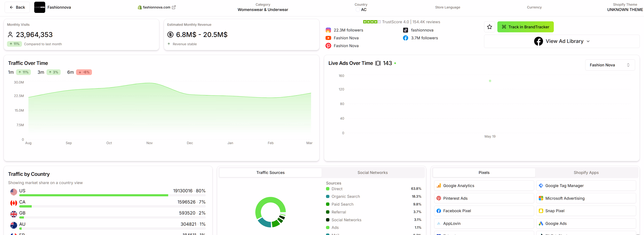Click the CA flag icon

(14, 203)
